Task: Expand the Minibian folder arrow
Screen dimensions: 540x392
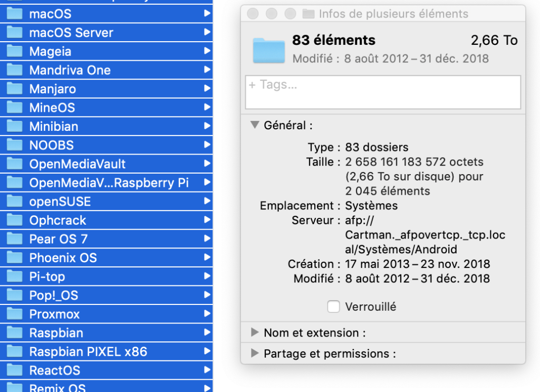Action: click(207, 126)
